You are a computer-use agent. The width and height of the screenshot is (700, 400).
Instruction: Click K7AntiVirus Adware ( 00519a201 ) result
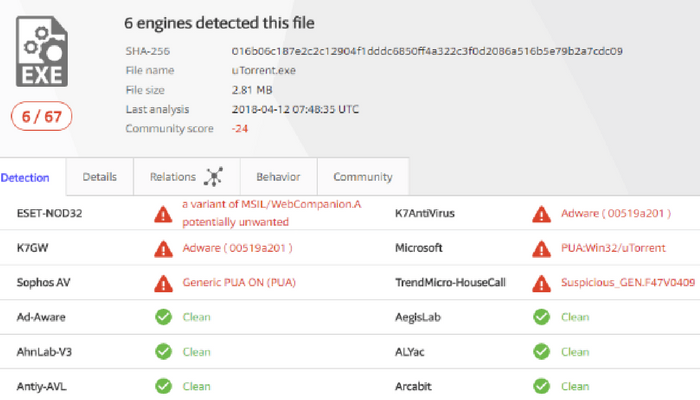click(616, 213)
